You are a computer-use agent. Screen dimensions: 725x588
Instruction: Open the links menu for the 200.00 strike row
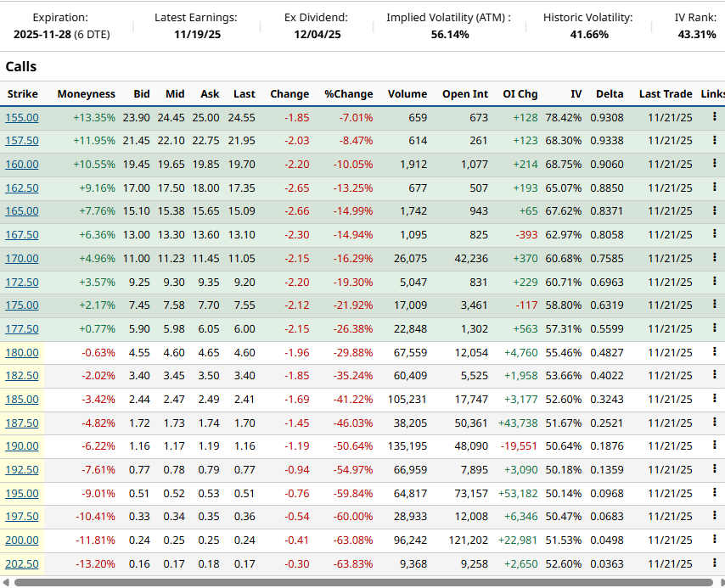(x=714, y=539)
